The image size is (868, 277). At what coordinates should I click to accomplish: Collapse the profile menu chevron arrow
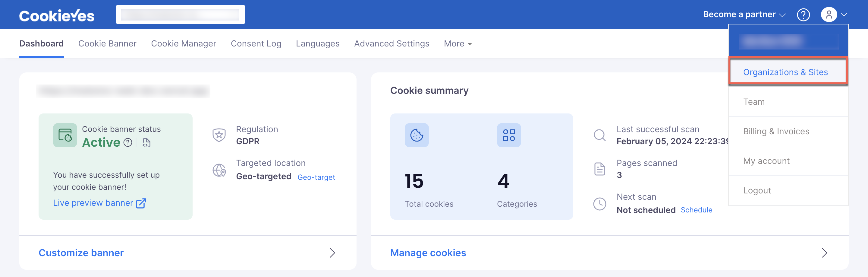pos(844,15)
